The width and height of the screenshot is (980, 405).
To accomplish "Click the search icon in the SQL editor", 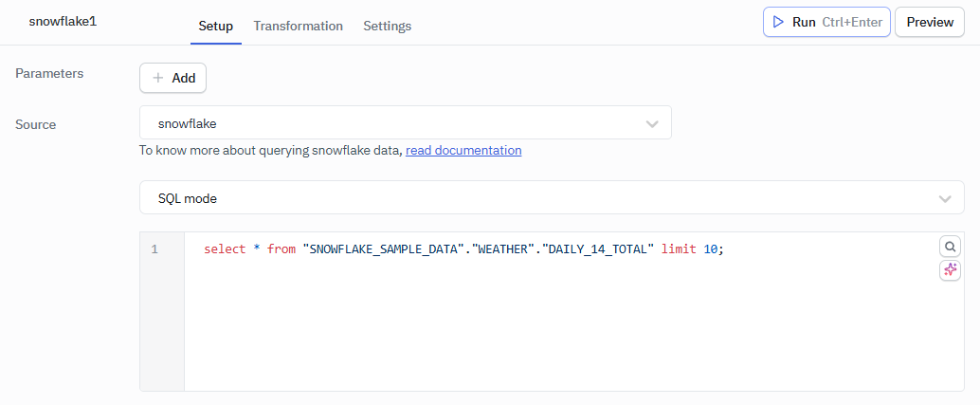I will click(x=950, y=247).
